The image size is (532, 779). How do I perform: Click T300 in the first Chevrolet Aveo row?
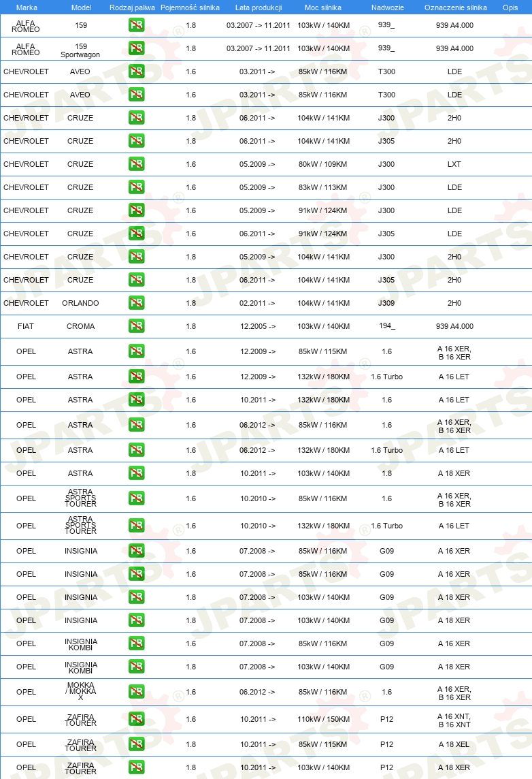[386, 71]
